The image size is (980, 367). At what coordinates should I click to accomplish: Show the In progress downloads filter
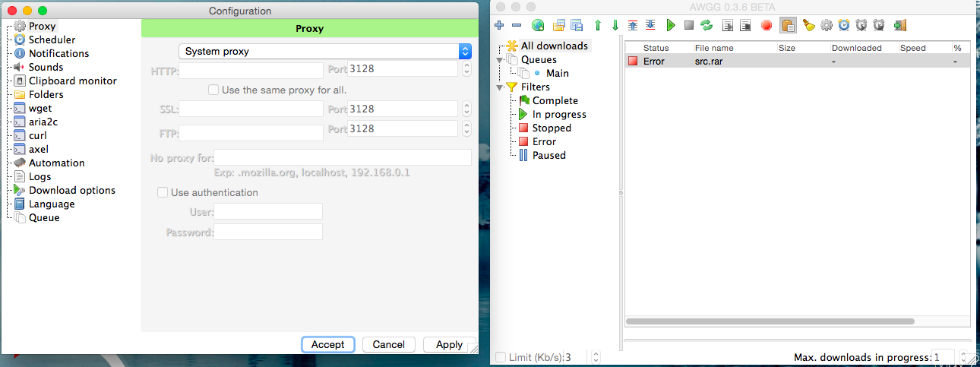(x=559, y=114)
